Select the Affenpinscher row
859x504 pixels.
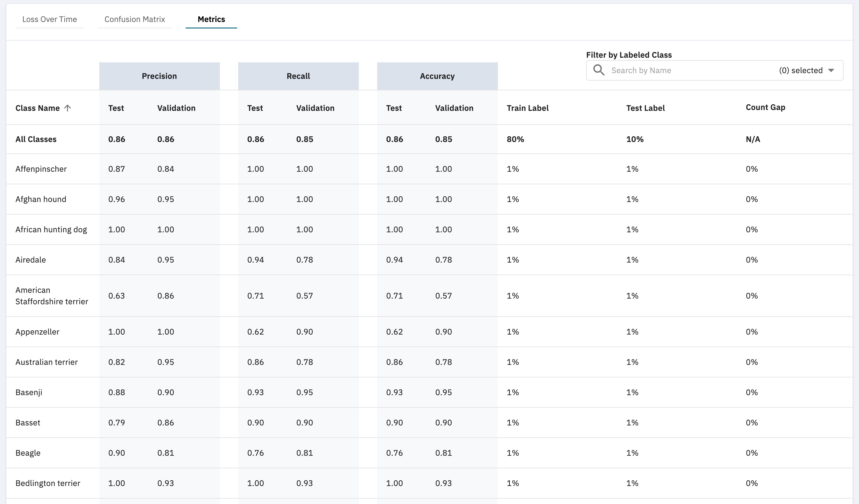point(41,169)
